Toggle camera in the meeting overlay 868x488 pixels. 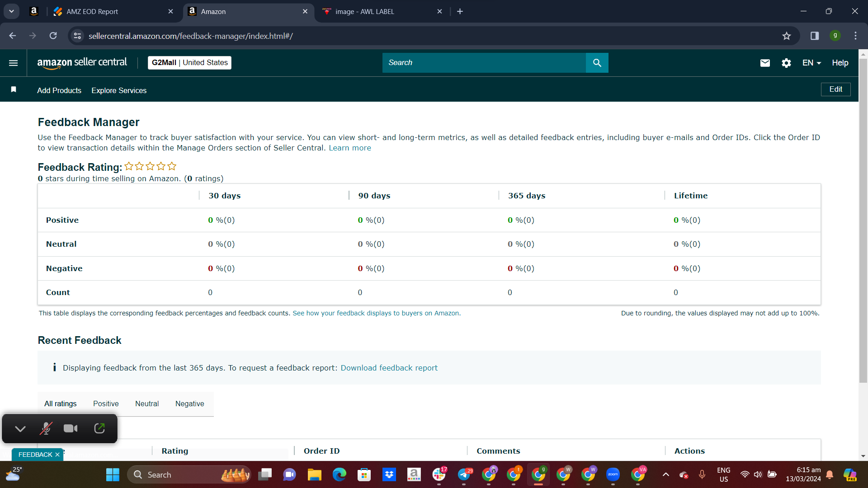click(x=71, y=428)
